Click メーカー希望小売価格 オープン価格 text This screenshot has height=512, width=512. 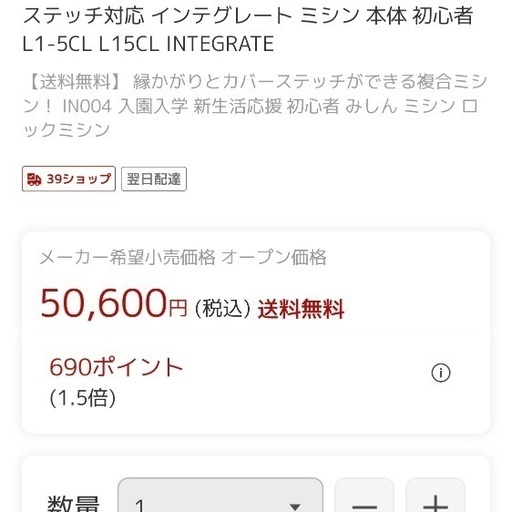(183, 257)
